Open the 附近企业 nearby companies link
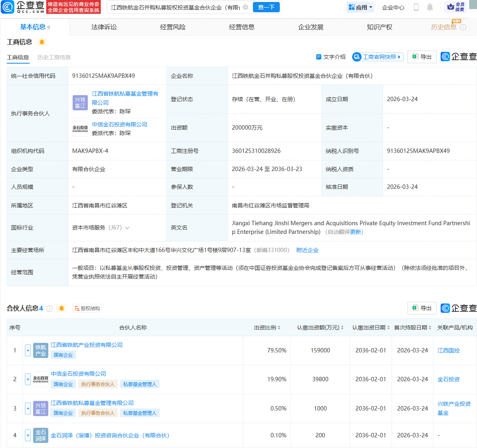Viewport: 477px width, 448px height. pos(307,250)
